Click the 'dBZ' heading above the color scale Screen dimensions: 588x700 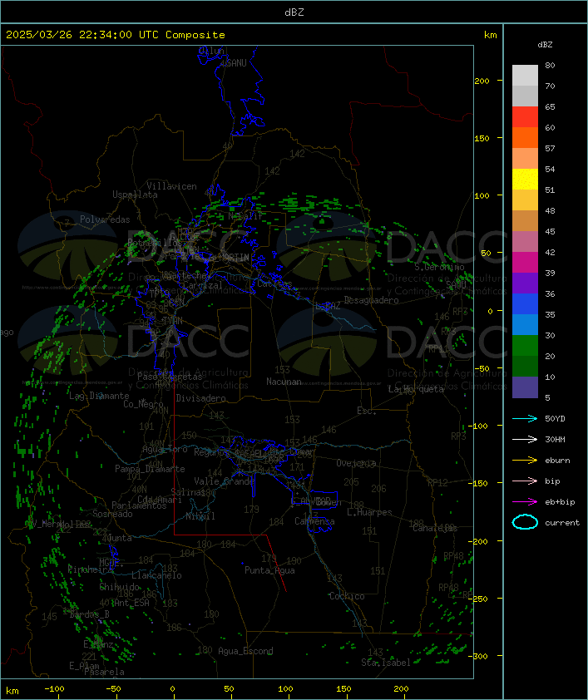(x=545, y=45)
